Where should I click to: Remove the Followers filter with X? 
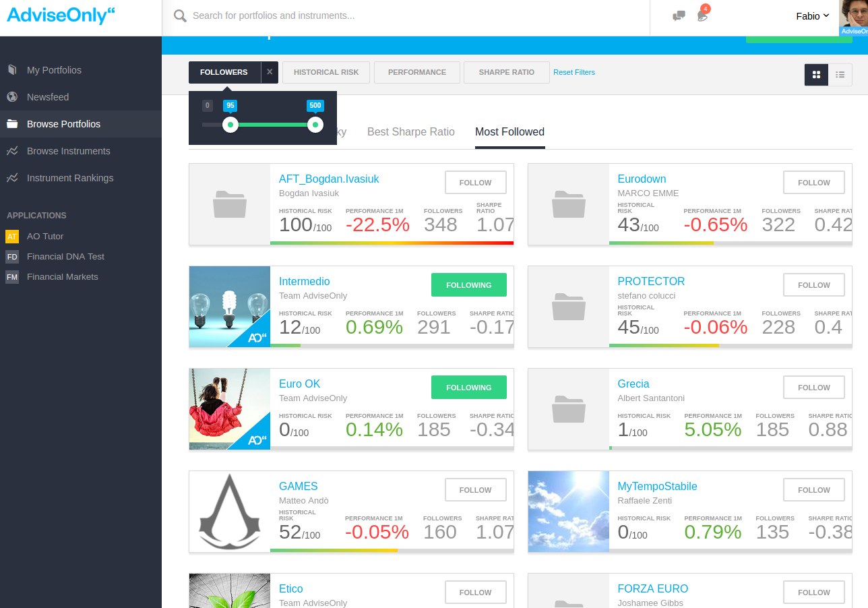pyautogui.click(x=270, y=72)
